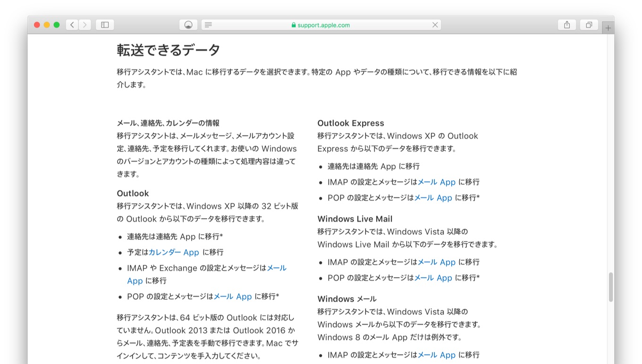Add a new tab with plus button
This screenshot has width=642, height=364.
[608, 28]
